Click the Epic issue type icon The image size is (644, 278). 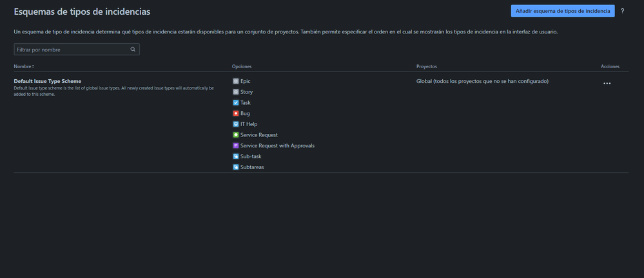236,81
